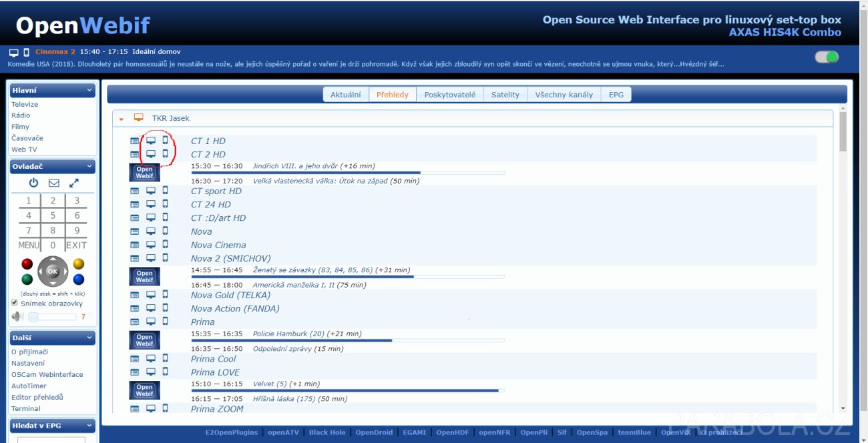Click the EPG search input field
The height and width of the screenshot is (443, 868).
coord(51,440)
